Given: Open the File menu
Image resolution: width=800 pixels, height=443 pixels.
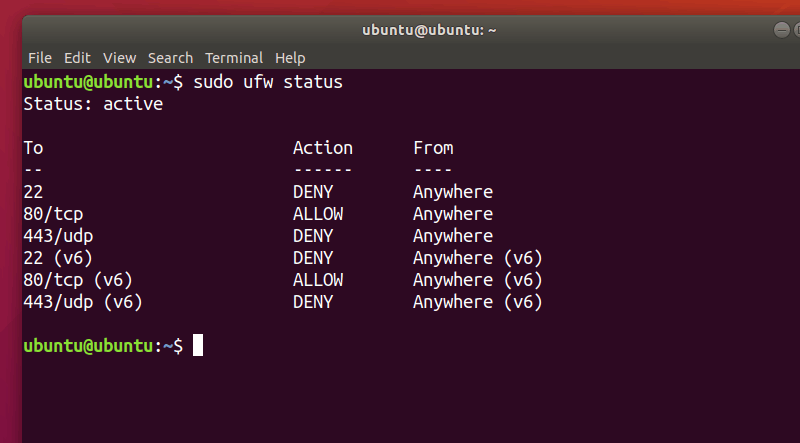Looking at the screenshot, I should 40,58.
